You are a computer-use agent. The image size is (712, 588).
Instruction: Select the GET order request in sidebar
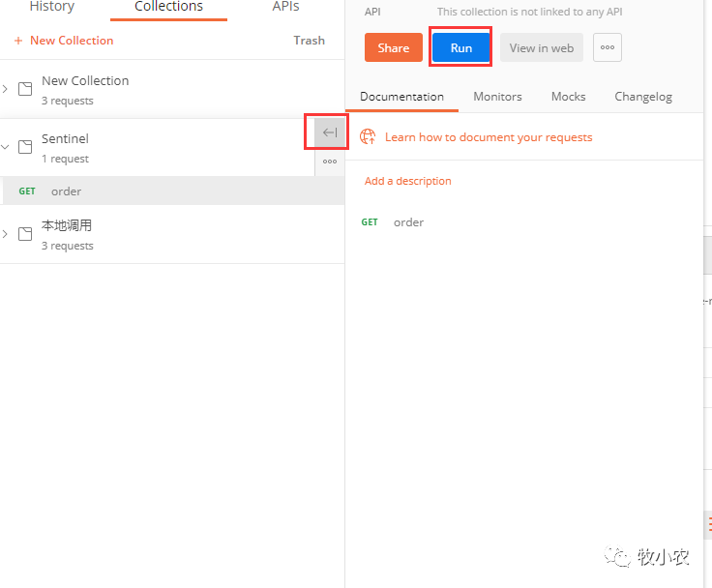pos(172,191)
